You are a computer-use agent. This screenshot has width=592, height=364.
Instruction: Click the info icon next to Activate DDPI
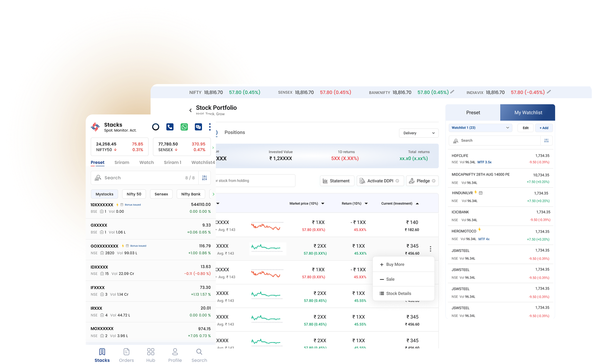point(397,181)
